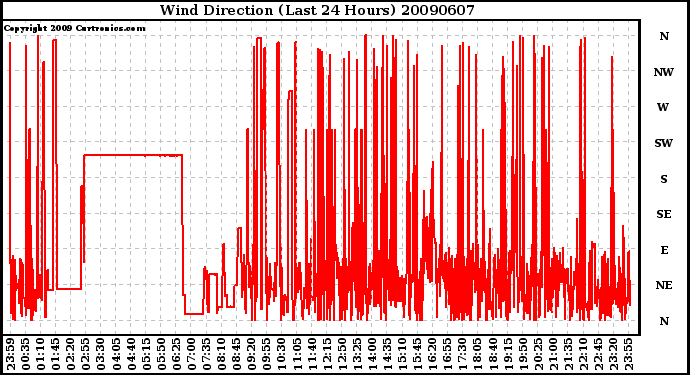This screenshot has height=375, width=690.
Task: Click the 03:30 time axis label
Action: [x=101, y=354]
